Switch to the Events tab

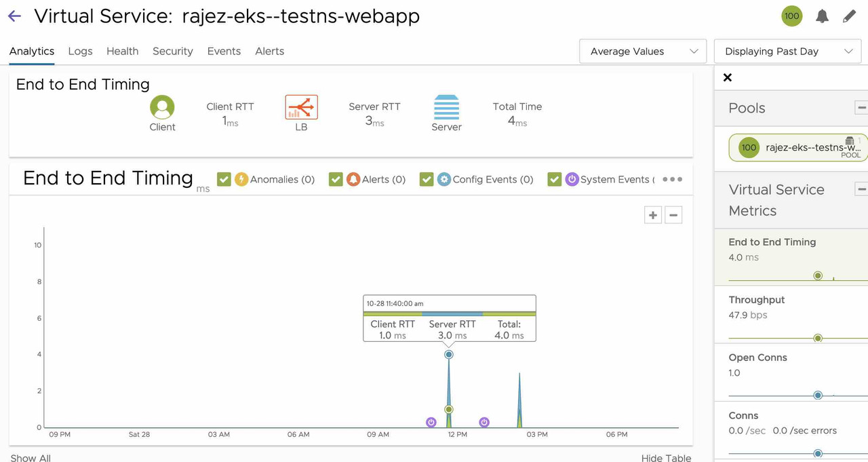224,51
